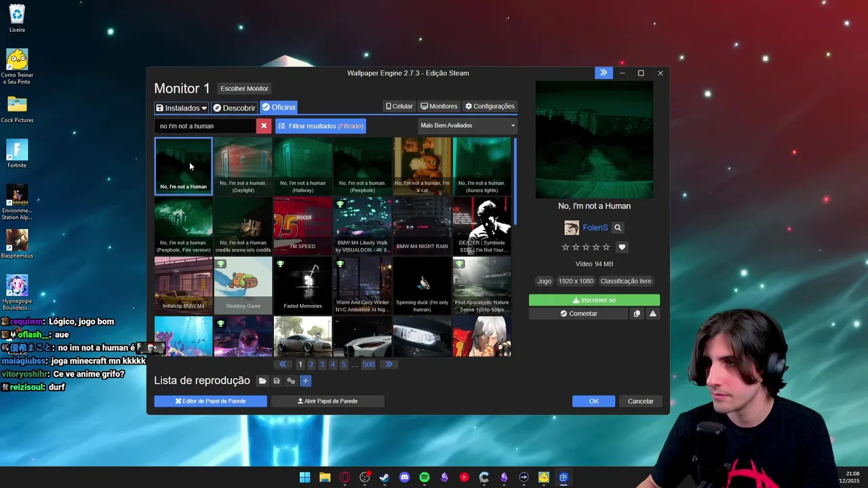The image size is (868, 488).
Task: Click large wallpaper preview image
Action: pos(594,140)
